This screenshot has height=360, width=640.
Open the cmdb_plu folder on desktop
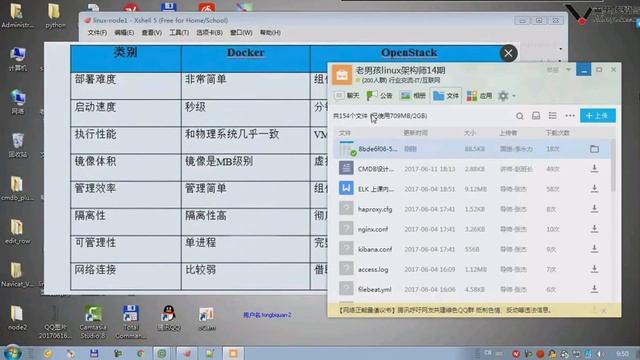(x=17, y=189)
